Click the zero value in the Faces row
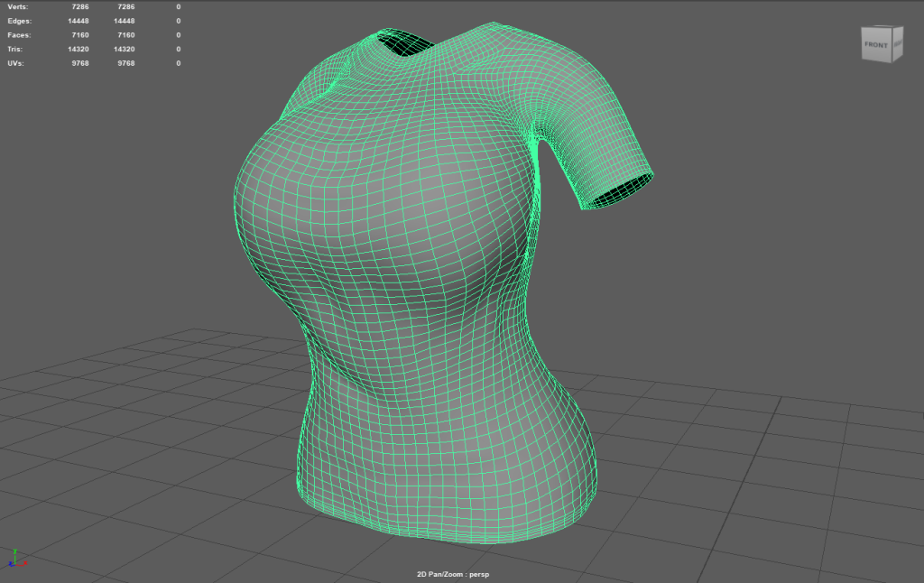This screenshot has width=924, height=583. point(178,34)
